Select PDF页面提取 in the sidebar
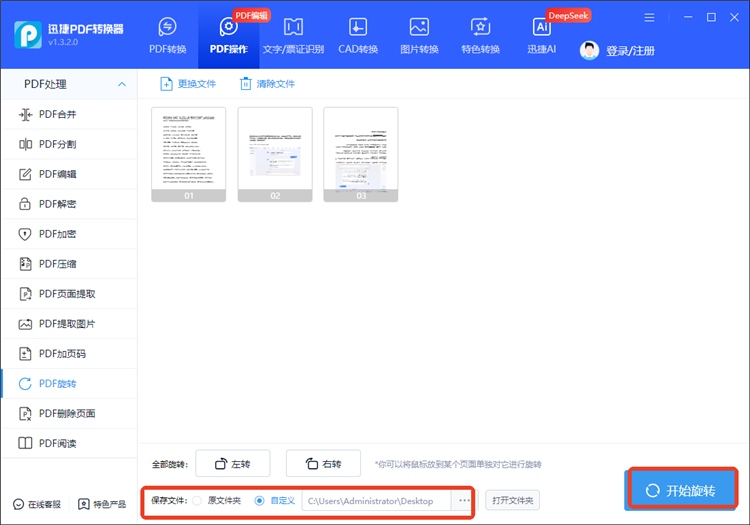Image resolution: width=750 pixels, height=525 pixels. pyautogui.click(x=69, y=294)
